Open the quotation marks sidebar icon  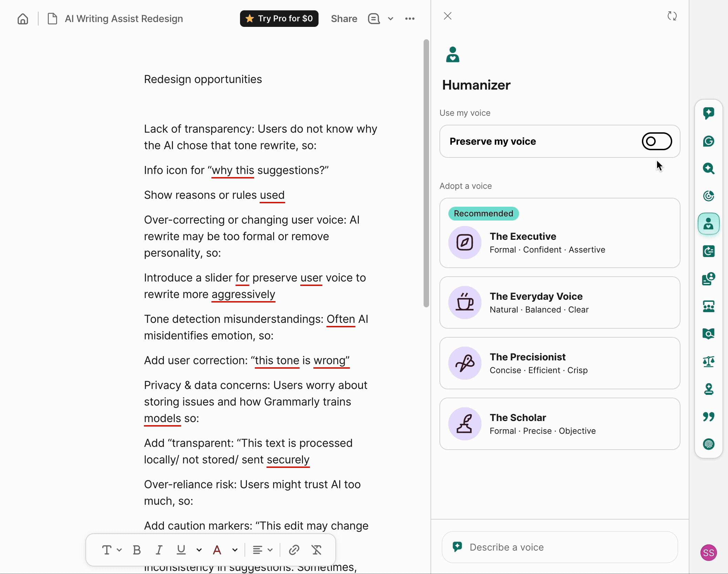pos(708,417)
